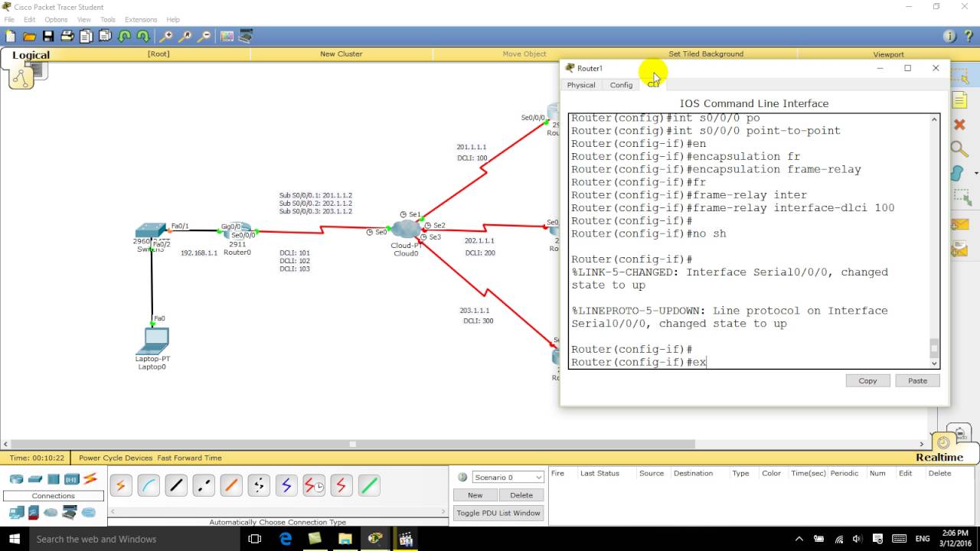This screenshot has width=980, height=551.
Task: Click Copy in Router1 window
Action: click(x=867, y=380)
